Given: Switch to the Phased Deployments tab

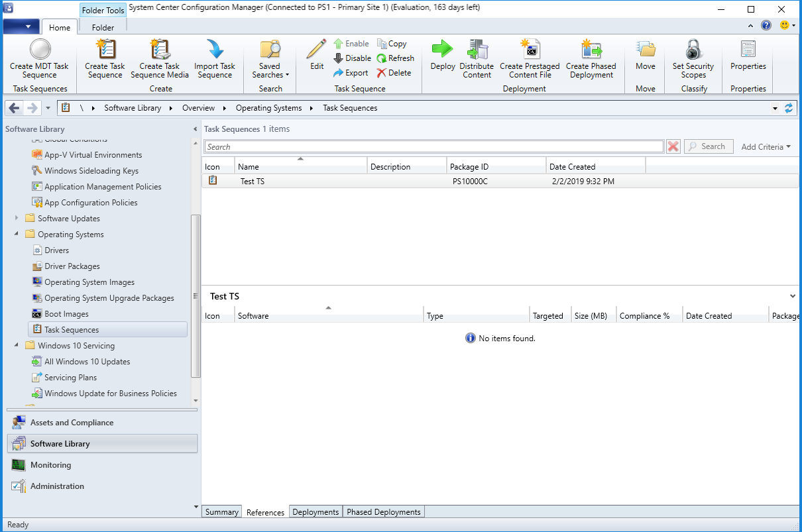Looking at the screenshot, I should pyautogui.click(x=383, y=512).
